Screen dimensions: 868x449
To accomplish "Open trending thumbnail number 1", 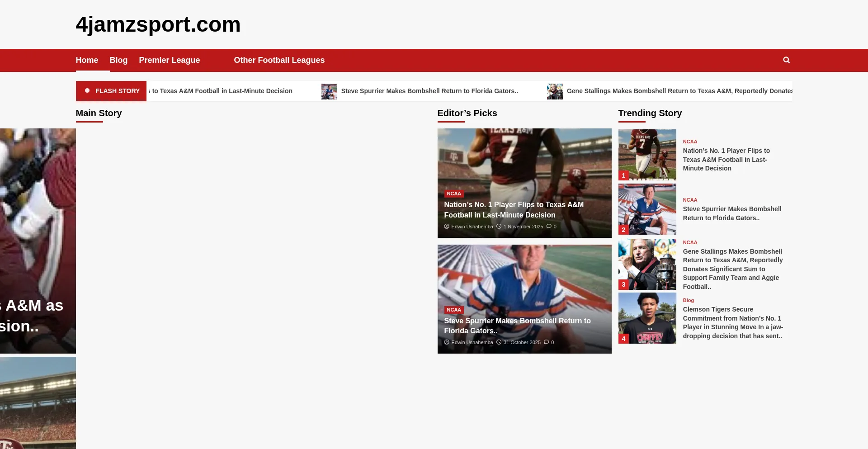I will [647, 155].
